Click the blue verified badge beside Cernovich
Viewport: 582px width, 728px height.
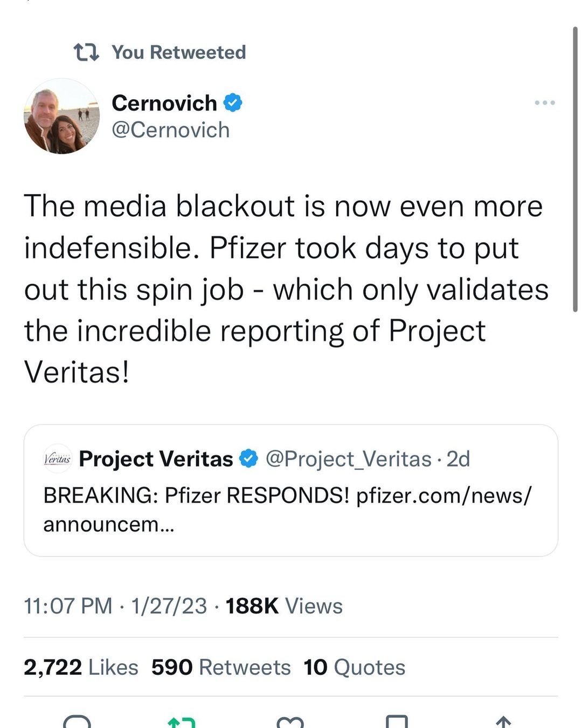[x=233, y=102]
